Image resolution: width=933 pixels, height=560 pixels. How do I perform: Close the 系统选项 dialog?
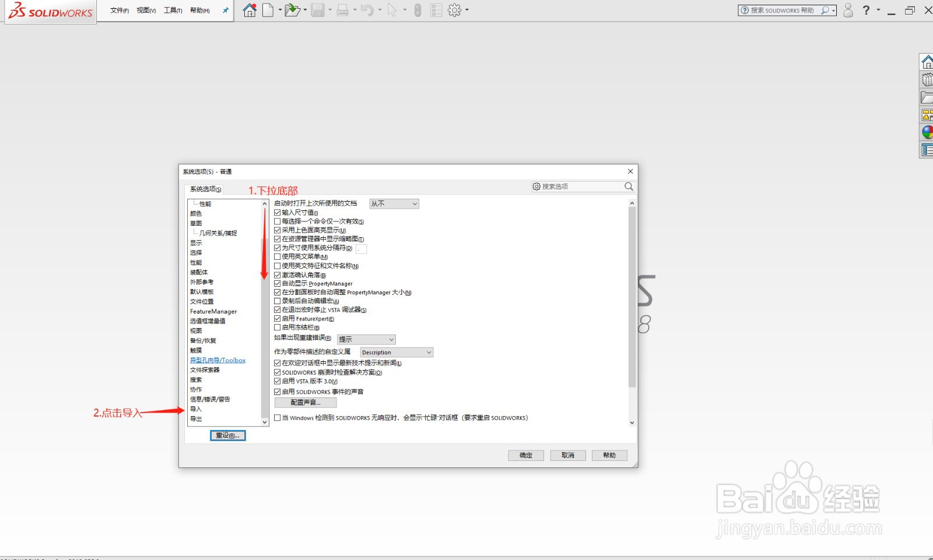630,171
